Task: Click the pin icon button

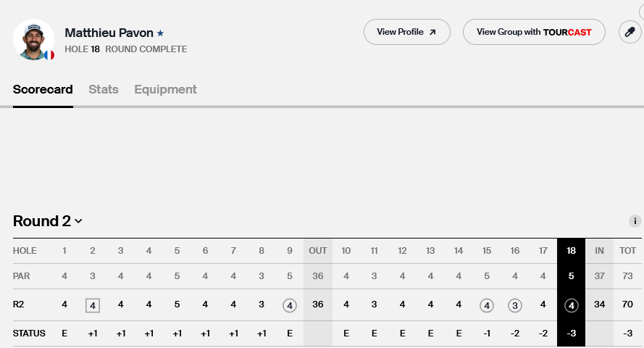Action: [630, 32]
